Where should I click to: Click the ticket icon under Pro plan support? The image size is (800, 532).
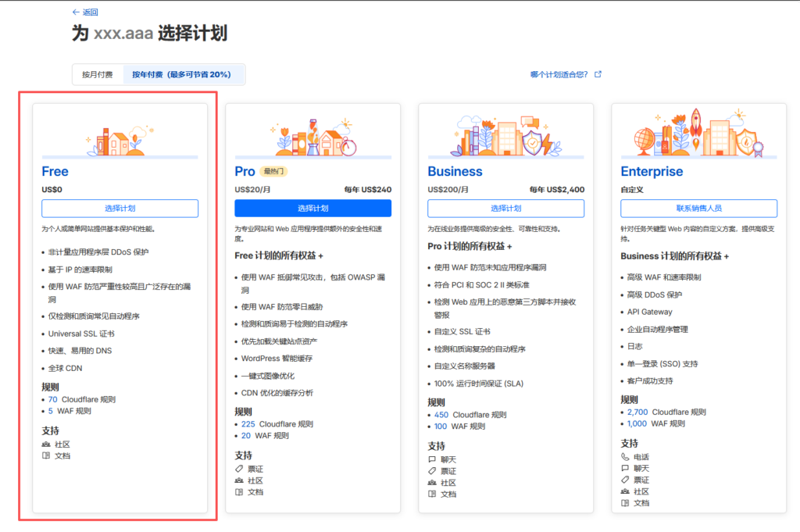click(238, 469)
